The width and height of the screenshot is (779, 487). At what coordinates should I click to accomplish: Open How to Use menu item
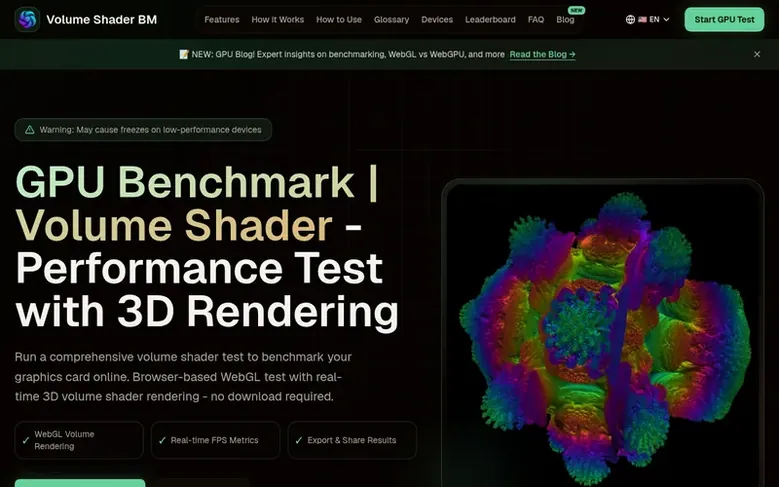(339, 19)
